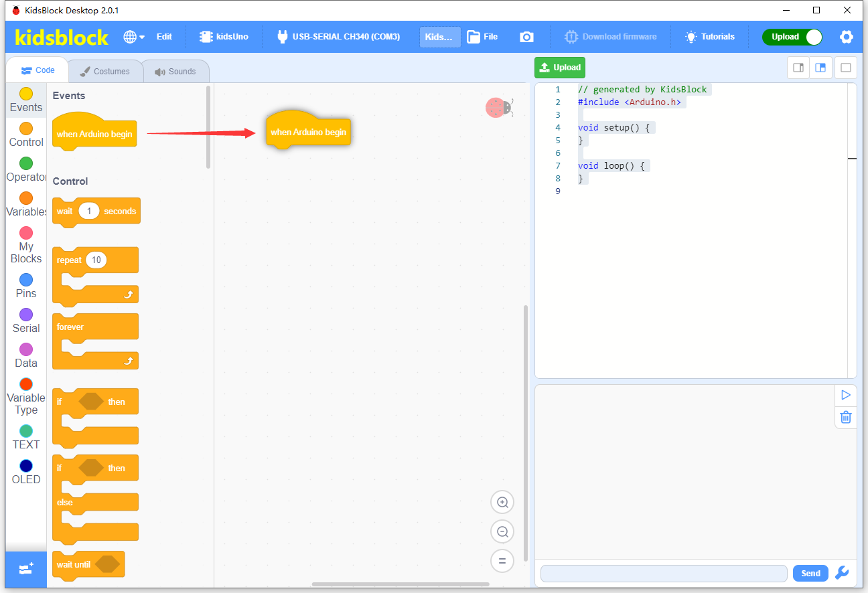Viewport: 868px width, 593px height.
Task: Click the block palette vertical scrollbar
Action: tap(209, 126)
